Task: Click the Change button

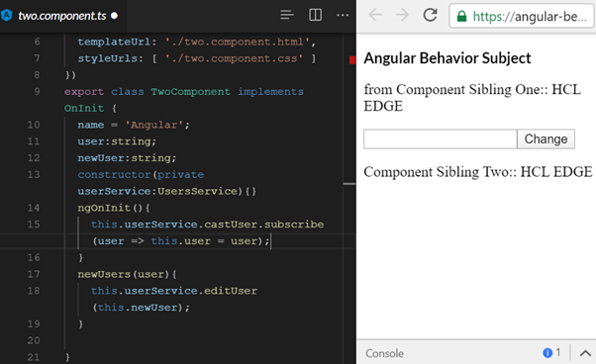Action: tap(546, 138)
